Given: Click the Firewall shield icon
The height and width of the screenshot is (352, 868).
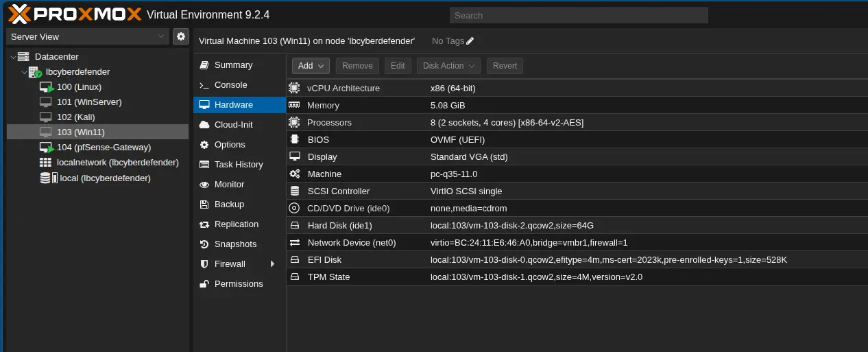Looking at the screenshot, I should pos(204,264).
